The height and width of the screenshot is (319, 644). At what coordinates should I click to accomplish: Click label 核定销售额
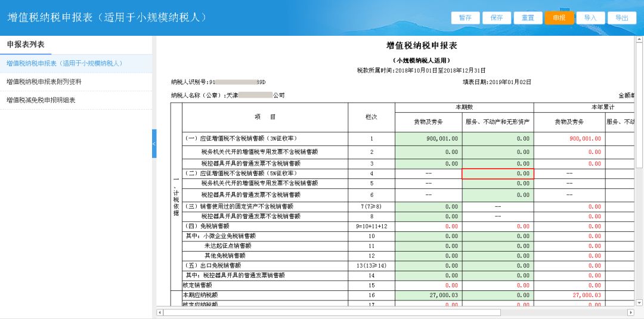click(197, 286)
